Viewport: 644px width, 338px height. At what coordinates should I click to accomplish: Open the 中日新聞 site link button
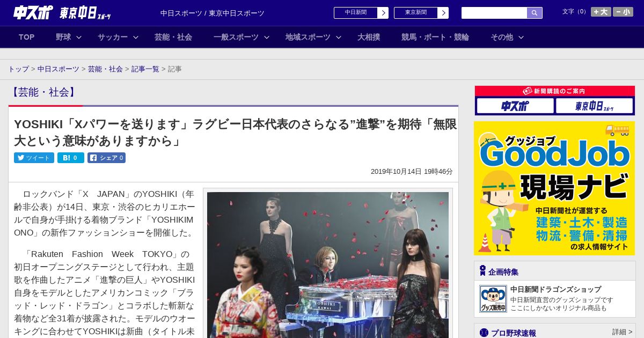point(361,13)
